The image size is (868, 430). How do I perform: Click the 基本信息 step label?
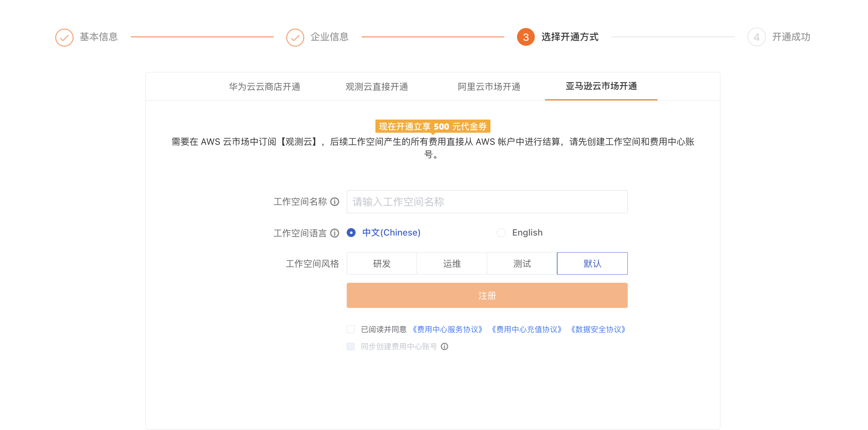tap(99, 37)
